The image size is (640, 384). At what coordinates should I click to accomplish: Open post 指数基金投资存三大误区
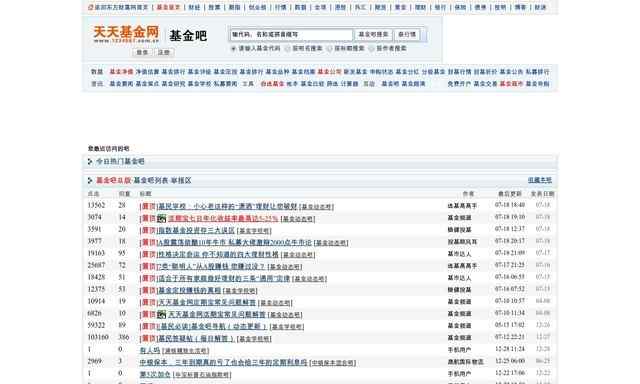[196, 231]
